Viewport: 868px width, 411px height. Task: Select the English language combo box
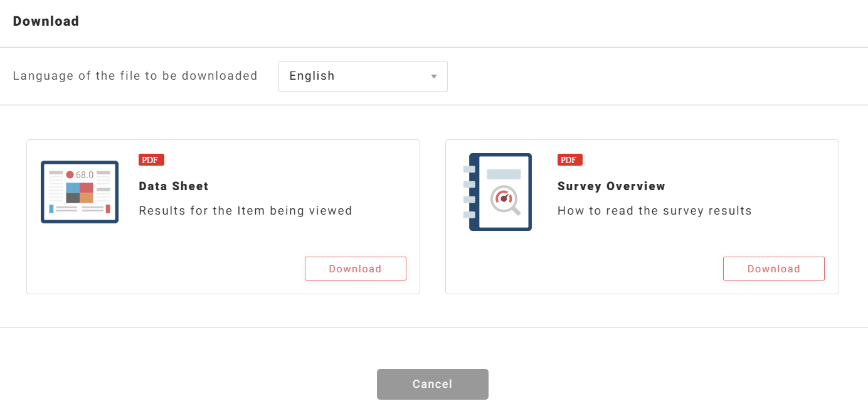363,76
